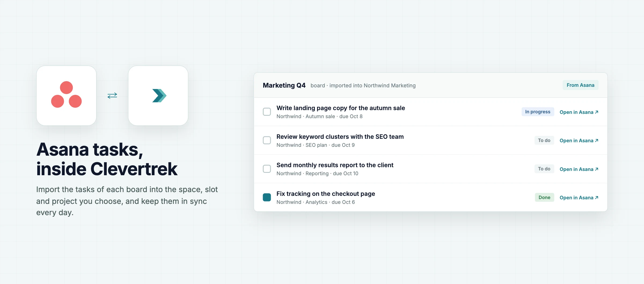Click the 'Done' status badge
Viewport: 644px width, 284px height.
[544, 197]
